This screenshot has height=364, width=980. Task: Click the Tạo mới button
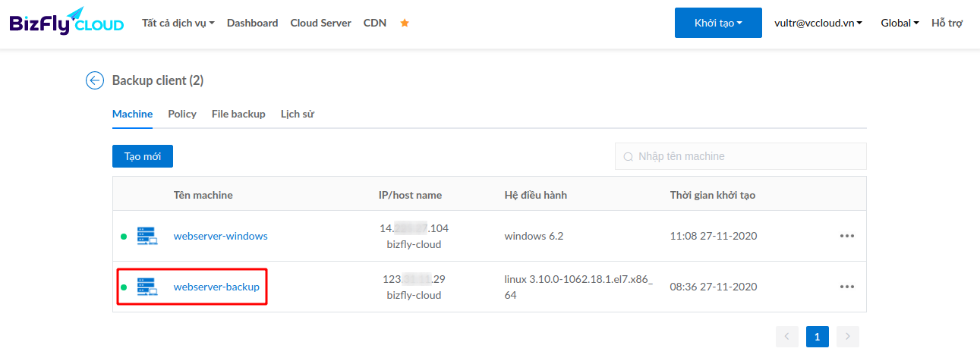pos(143,156)
